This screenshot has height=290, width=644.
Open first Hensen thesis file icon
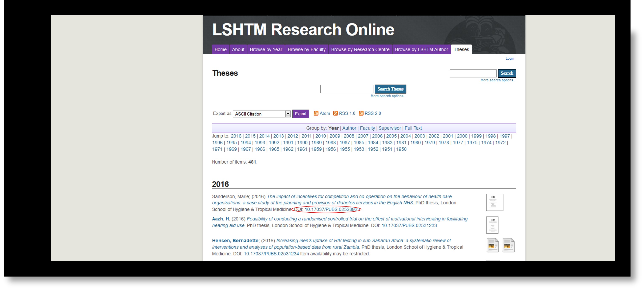click(x=493, y=245)
